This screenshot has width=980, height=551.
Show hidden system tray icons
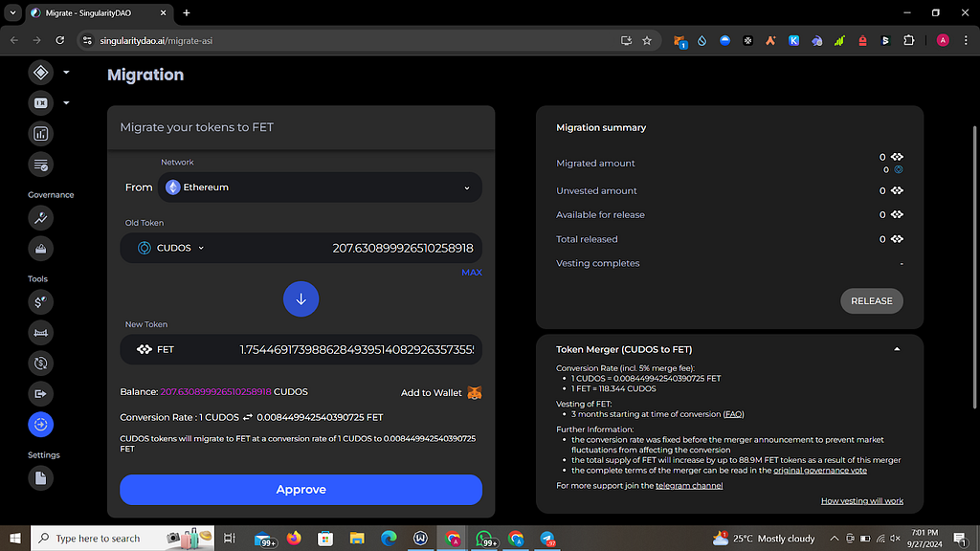point(834,538)
